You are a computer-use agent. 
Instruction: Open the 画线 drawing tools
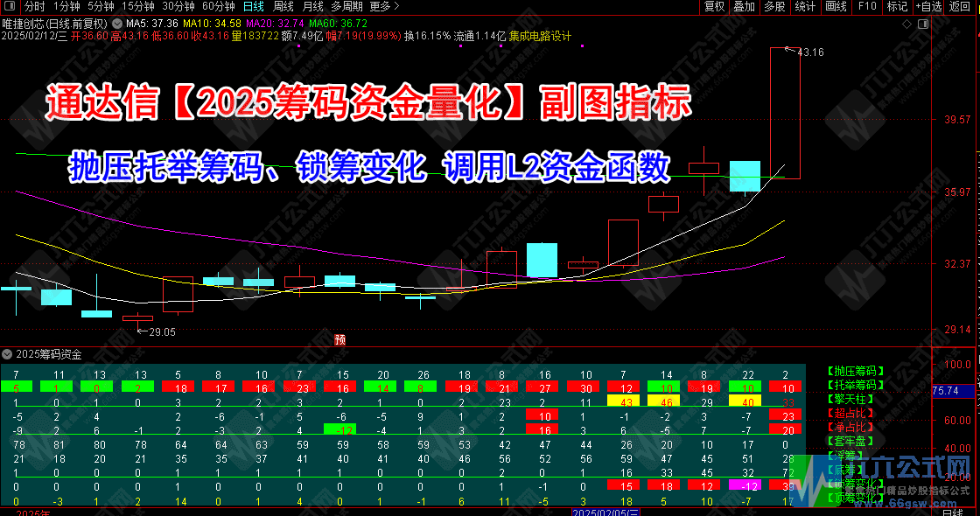tap(836, 6)
